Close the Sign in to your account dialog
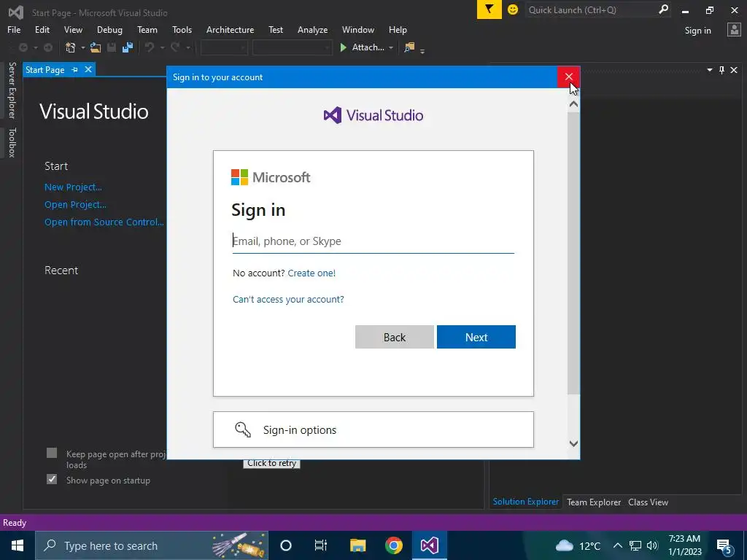747x560 pixels. 568,77
